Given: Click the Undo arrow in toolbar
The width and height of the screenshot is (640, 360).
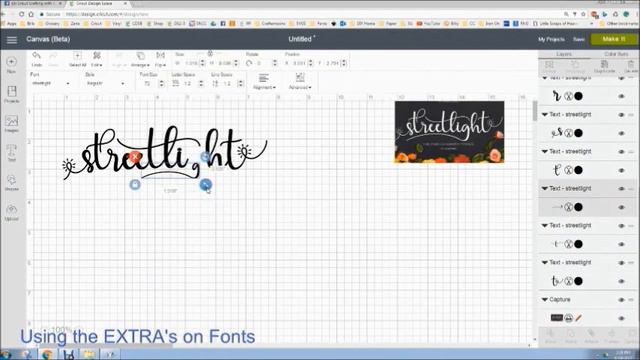Looking at the screenshot, I should (x=36, y=56).
